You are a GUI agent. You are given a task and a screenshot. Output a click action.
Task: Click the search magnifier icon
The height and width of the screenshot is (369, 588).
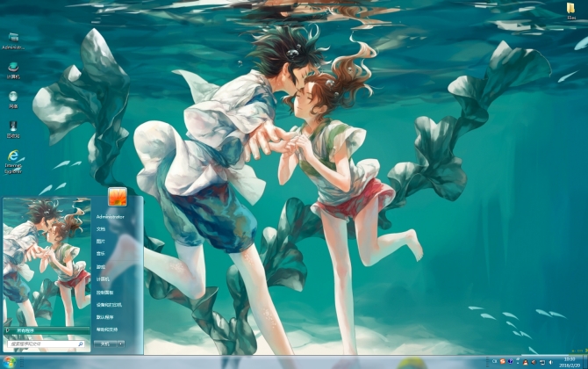click(x=80, y=344)
